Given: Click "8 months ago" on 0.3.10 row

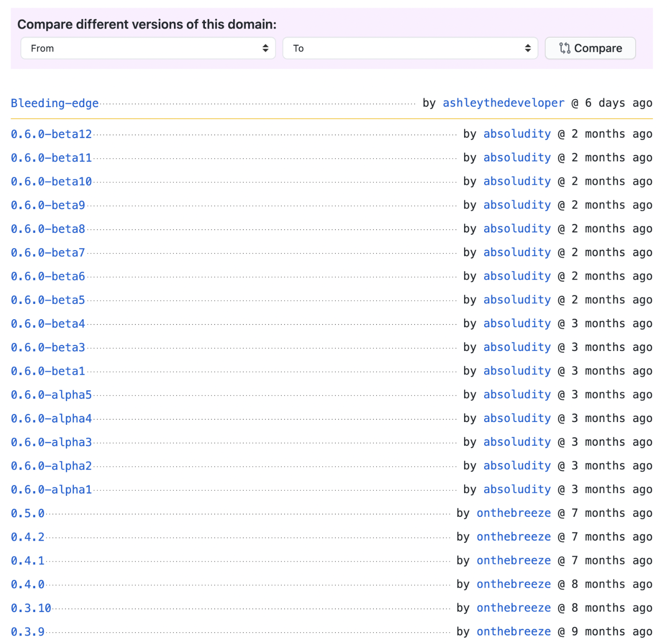Looking at the screenshot, I should click(612, 608).
